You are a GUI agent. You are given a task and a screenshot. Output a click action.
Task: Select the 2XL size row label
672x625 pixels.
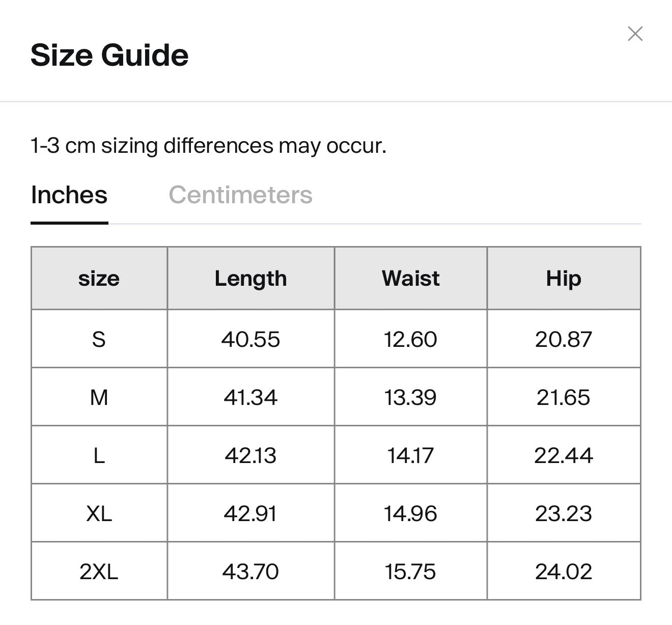coord(99,572)
